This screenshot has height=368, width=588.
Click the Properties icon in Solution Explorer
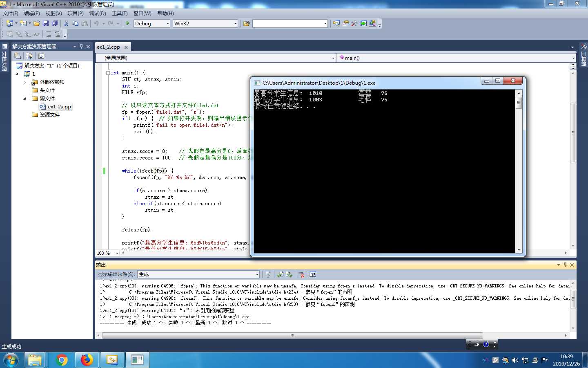click(x=18, y=56)
